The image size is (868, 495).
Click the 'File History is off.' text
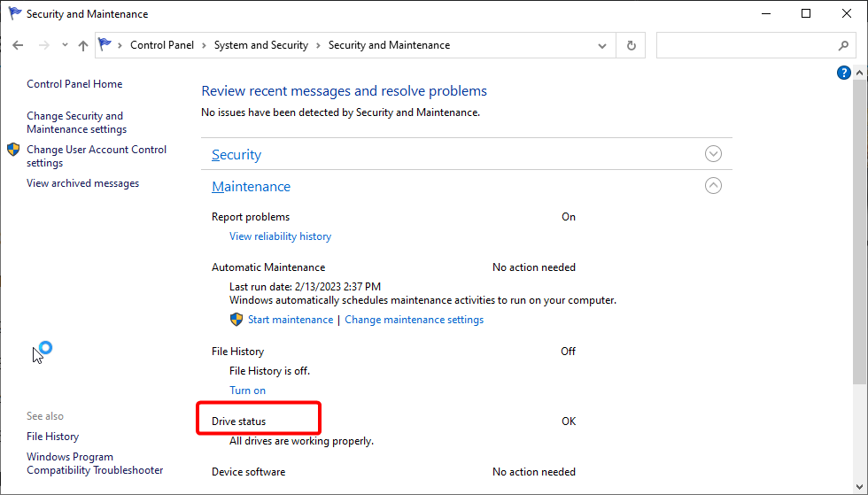(x=269, y=371)
